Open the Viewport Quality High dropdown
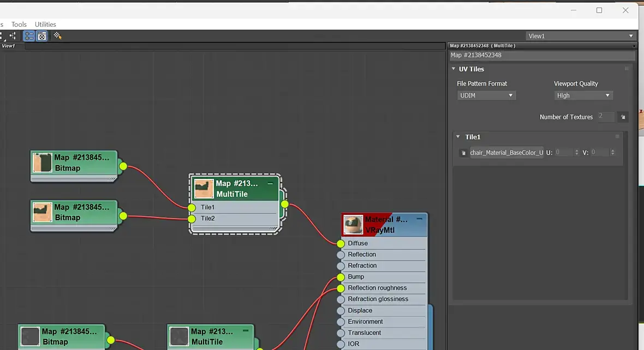644x350 pixels. point(583,95)
